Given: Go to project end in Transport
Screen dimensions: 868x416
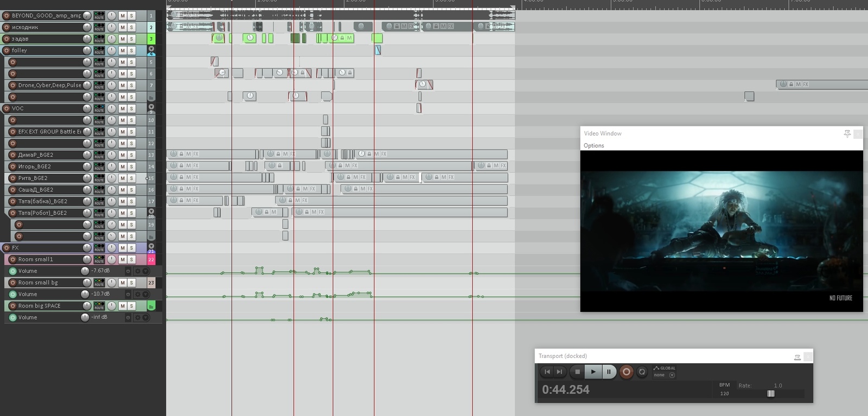Looking at the screenshot, I should click(559, 372).
